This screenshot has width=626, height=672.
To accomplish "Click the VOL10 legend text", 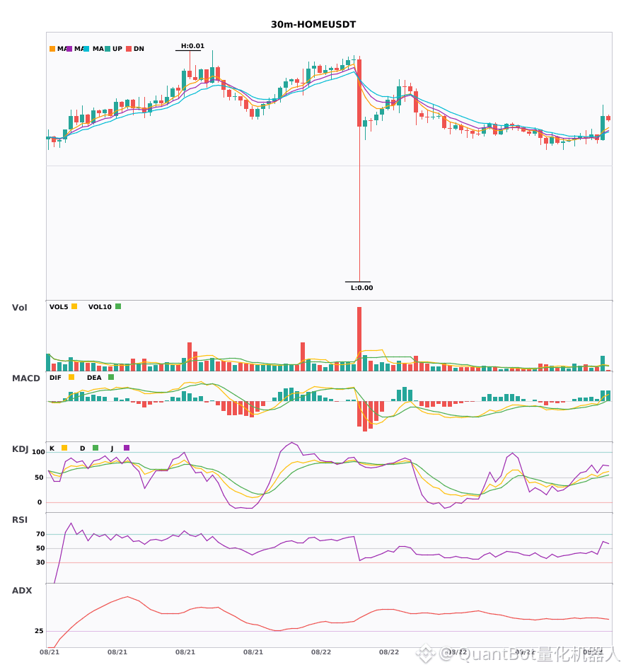I will click(100, 307).
